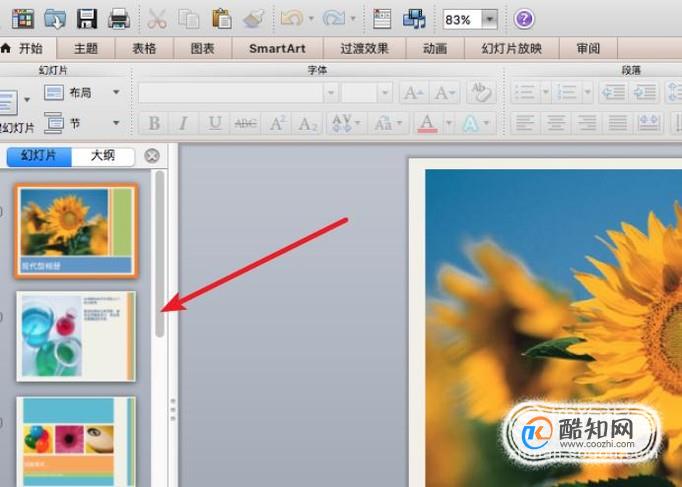Justify text alignment
682x487 pixels.
pyautogui.click(x=618, y=123)
